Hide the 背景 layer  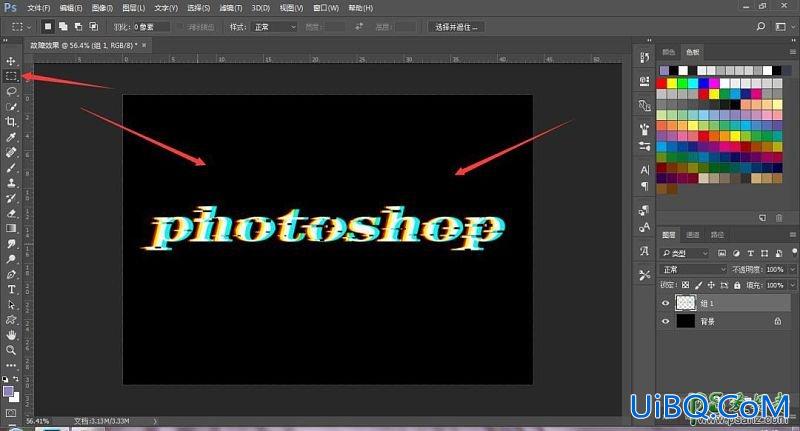coord(665,321)
